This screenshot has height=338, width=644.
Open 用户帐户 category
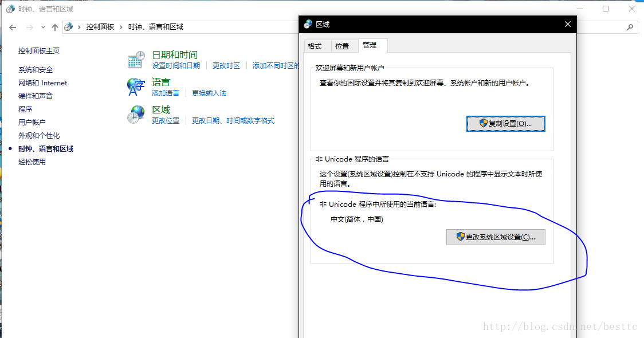[x=32, y=123]
